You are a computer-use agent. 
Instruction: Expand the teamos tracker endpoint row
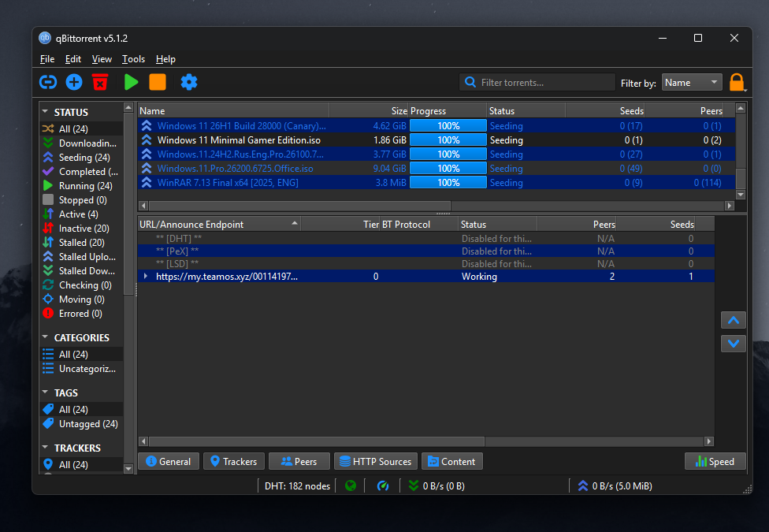tap(146, 277)
